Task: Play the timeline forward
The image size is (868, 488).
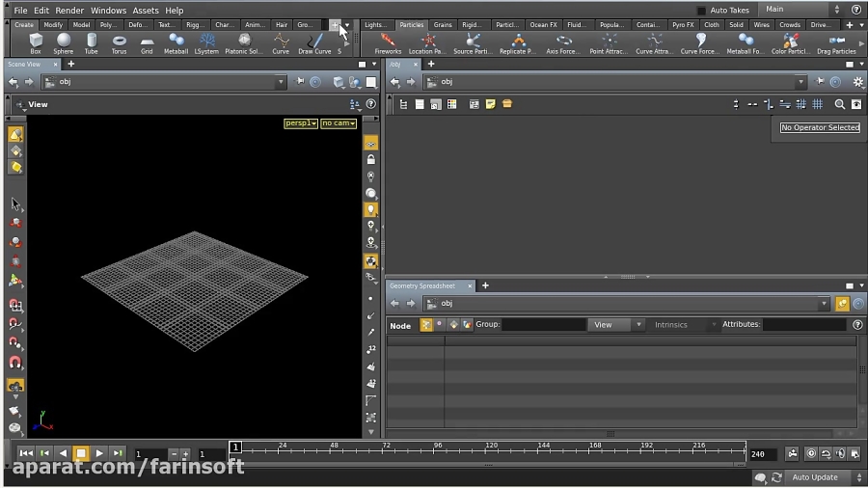Action: pyautogui.click(x=99, y=453)
